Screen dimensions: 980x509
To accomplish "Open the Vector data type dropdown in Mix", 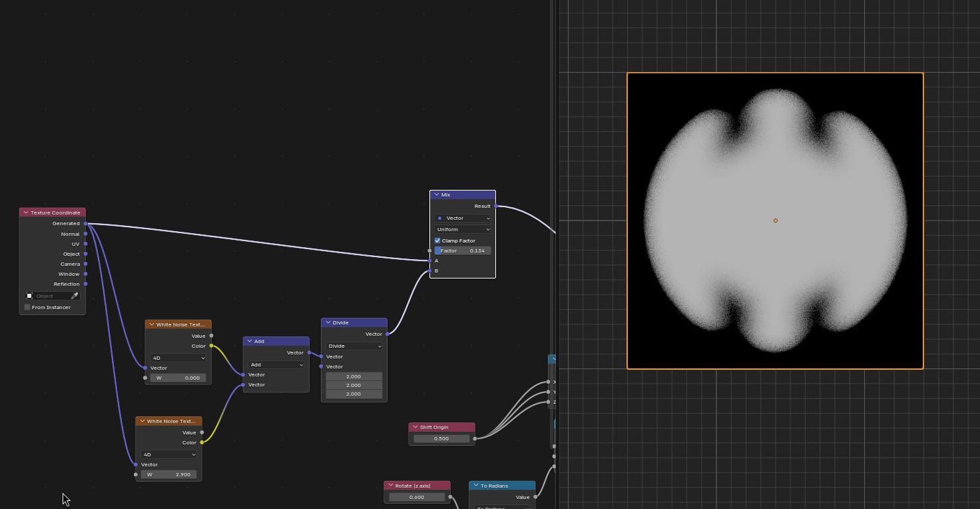I will pyautogui.click(x=463, y=218).
